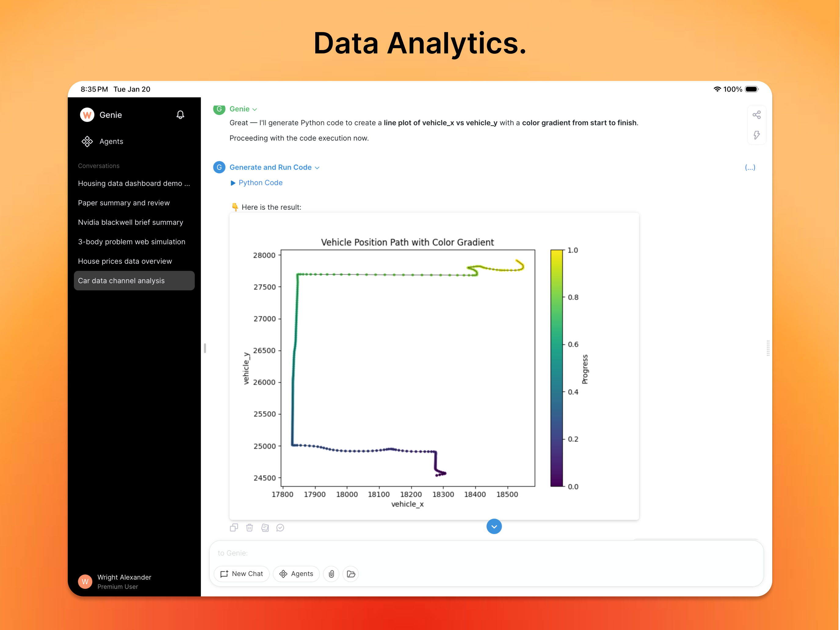
Task: Open notifications bell in sidebar
Action: [180, 115]
